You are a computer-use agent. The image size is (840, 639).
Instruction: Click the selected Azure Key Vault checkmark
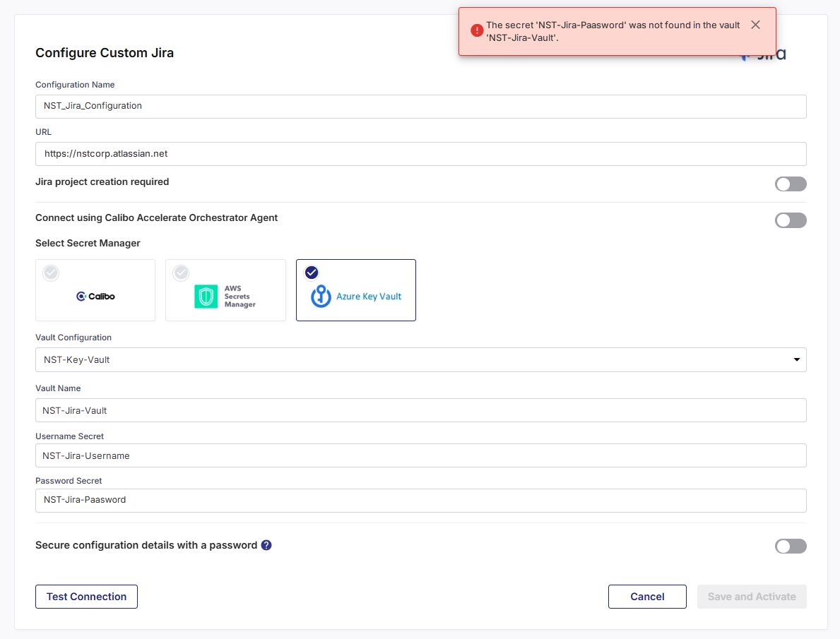coord(312,273)
